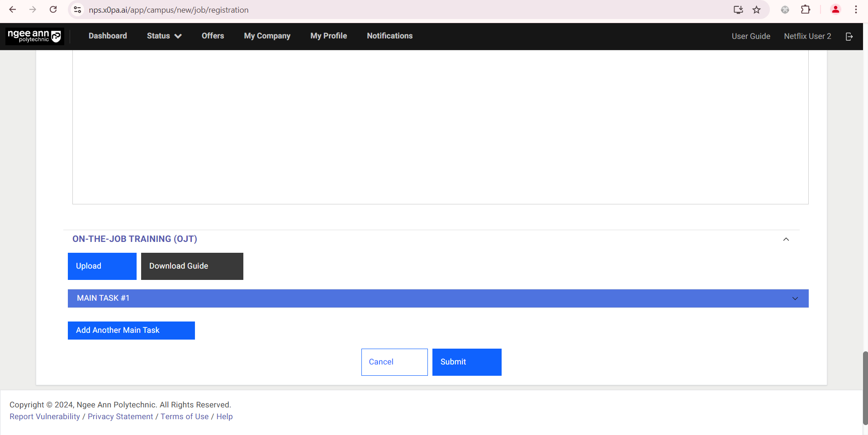Open the Status dropdown menu

(164, 36)
